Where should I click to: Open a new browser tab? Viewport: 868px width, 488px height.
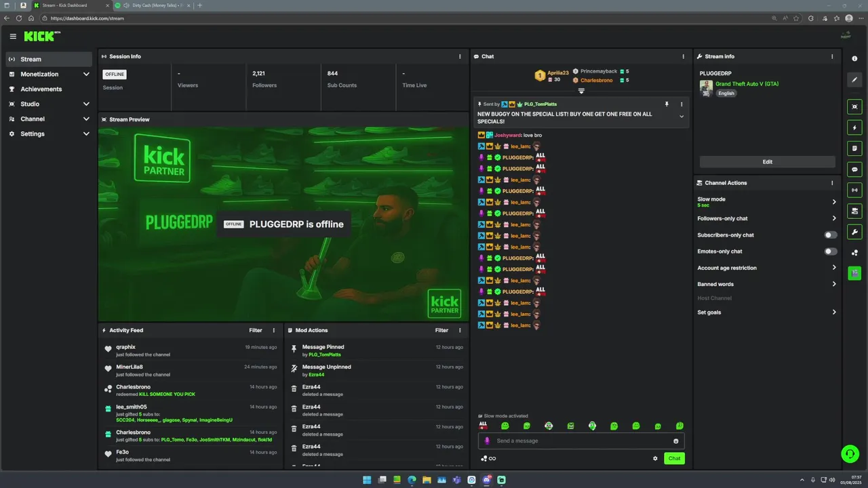coord(199,5)
